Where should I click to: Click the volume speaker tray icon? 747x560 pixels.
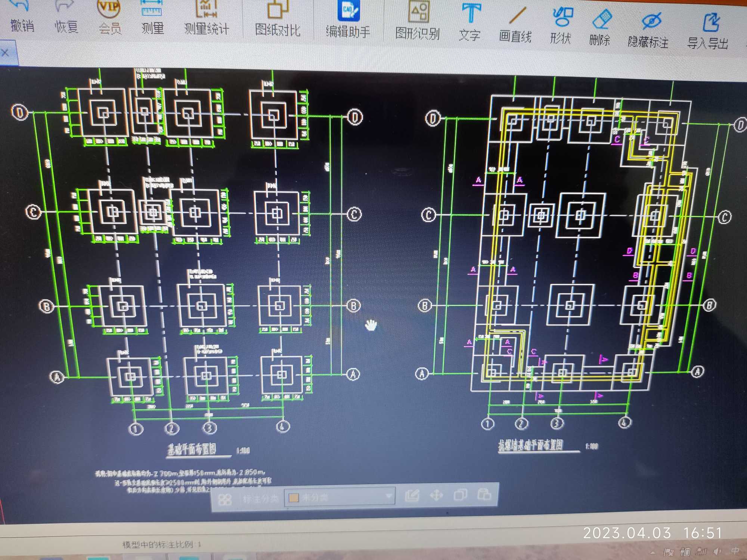click(717, 551)
